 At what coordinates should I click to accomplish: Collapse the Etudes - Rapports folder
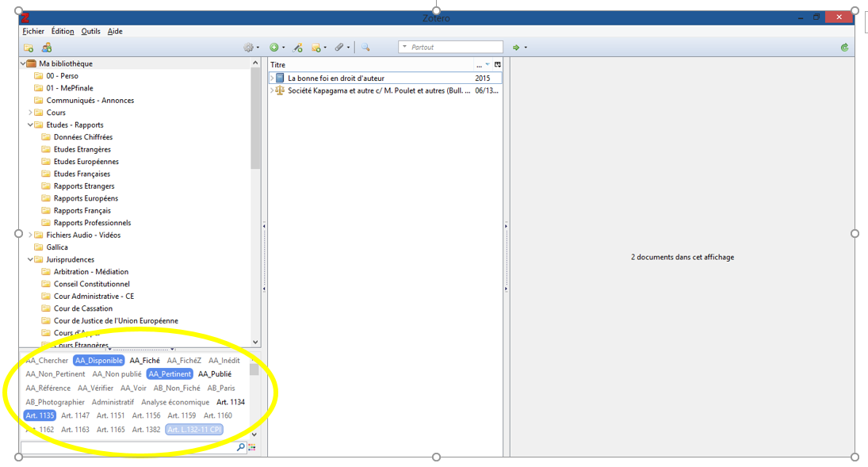pos(30,124)
